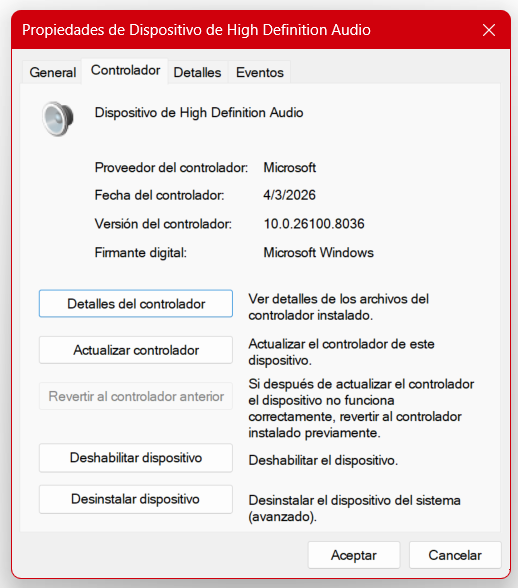The width and height of the screenshot is (518, 588).
Task: Go to the Eventos tab
Action: tap(260, 72)
